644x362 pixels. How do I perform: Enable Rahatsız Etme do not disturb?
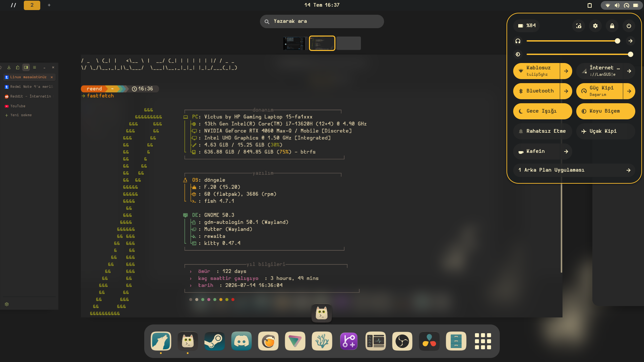542,131
